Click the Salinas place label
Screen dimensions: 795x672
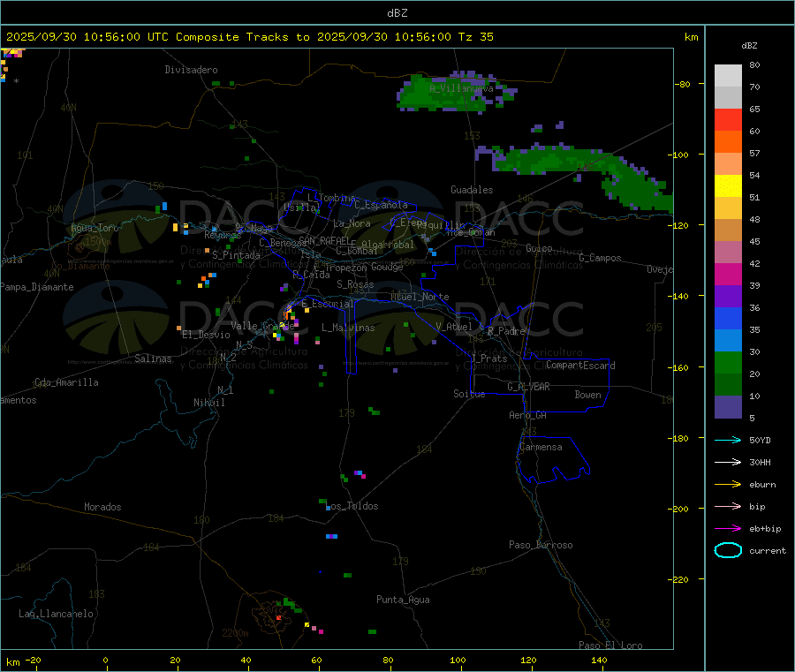click(153, 359)
